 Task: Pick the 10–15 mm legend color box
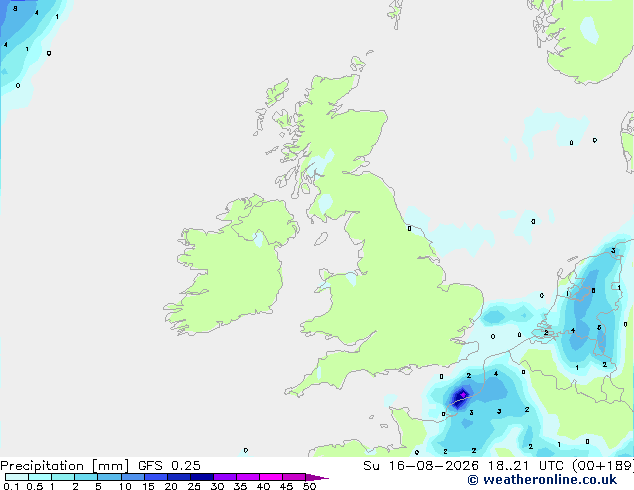tap(133, 477)
